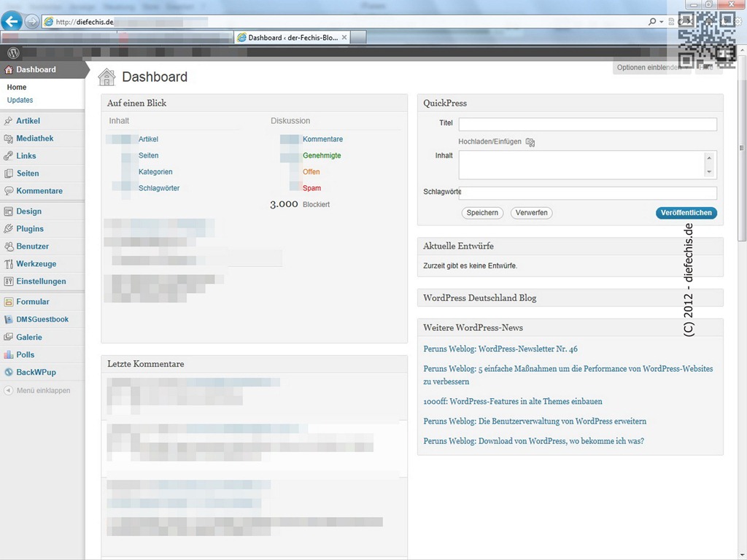
Task: Click the Menü einklappen collapse arrow icon
Action: (x=8, y=391)
